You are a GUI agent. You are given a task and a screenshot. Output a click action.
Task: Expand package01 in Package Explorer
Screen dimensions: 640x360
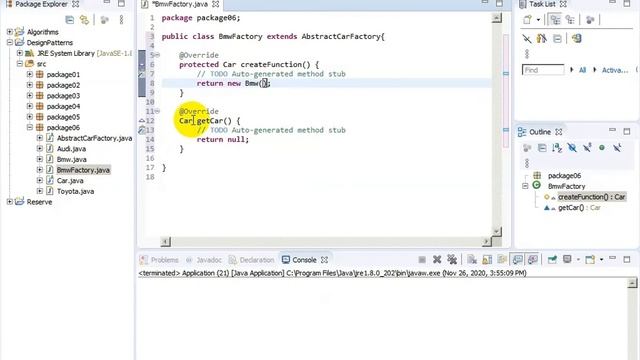30,74
